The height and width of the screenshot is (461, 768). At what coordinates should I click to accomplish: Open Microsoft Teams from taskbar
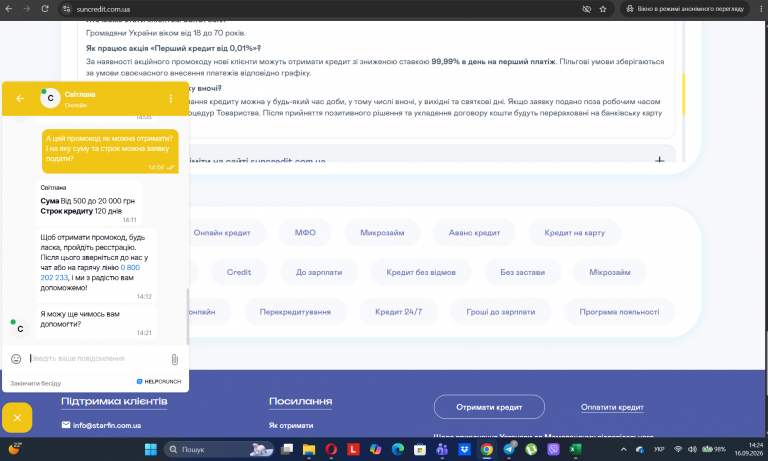(442, 449)
